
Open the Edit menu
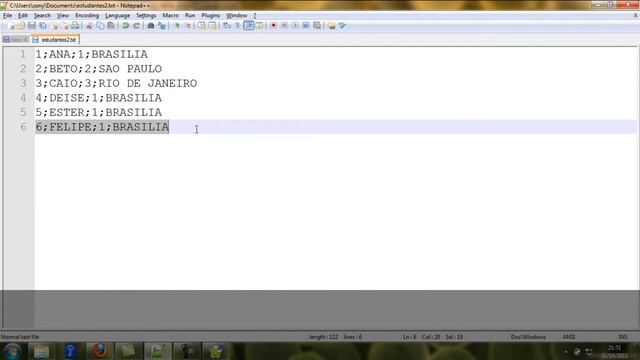[x=23, y=16]
